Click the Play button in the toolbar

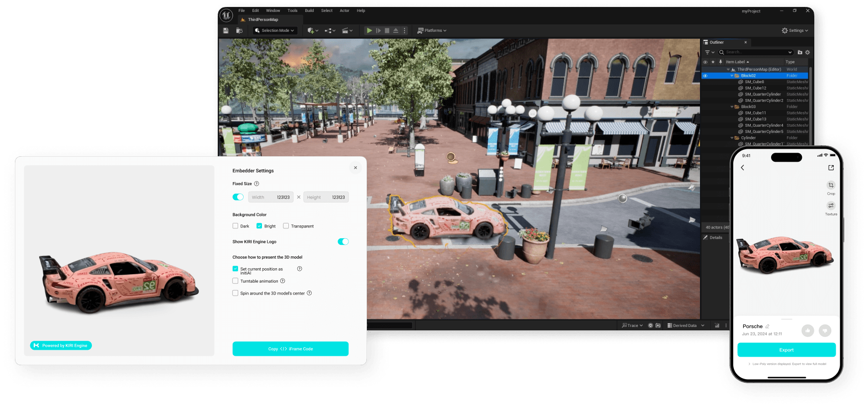369,30
